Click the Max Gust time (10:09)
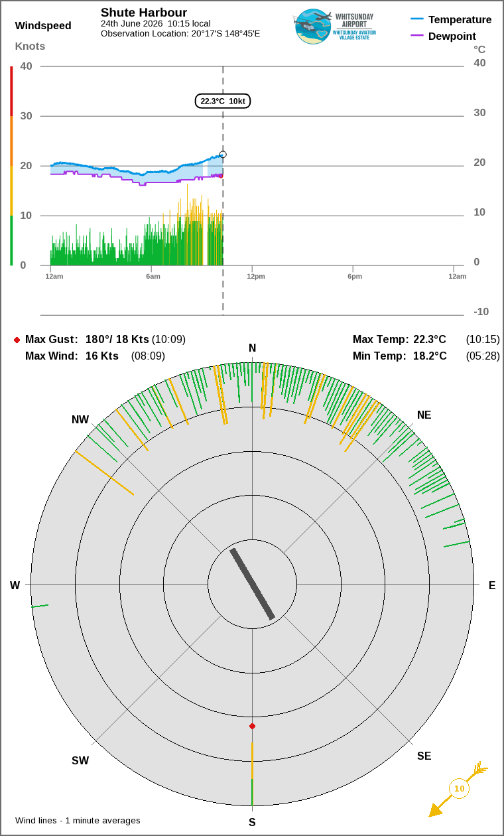Screen dimensions: 504x836 [168, 339]
